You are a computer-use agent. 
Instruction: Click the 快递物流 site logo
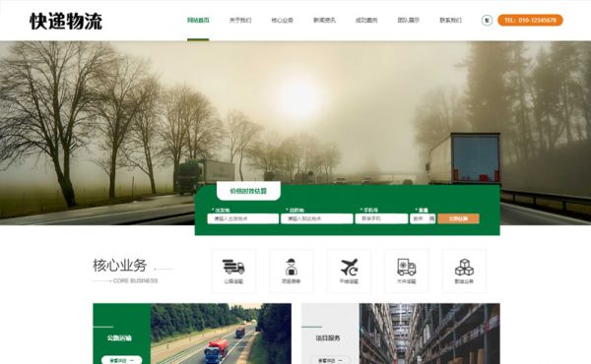click(66, 21)
